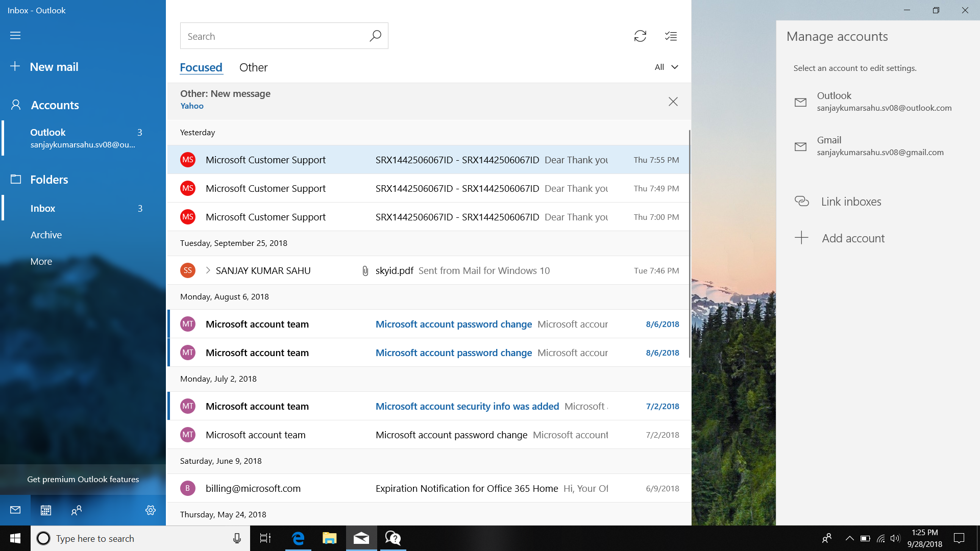This screenshot has width=980, height=551.
Task: Click the Calendar icon in bottom sidebar
Action: coord(45,510)
